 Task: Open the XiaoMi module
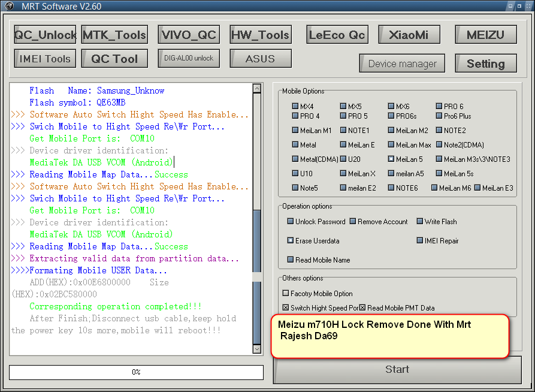(x=409, y=35)
